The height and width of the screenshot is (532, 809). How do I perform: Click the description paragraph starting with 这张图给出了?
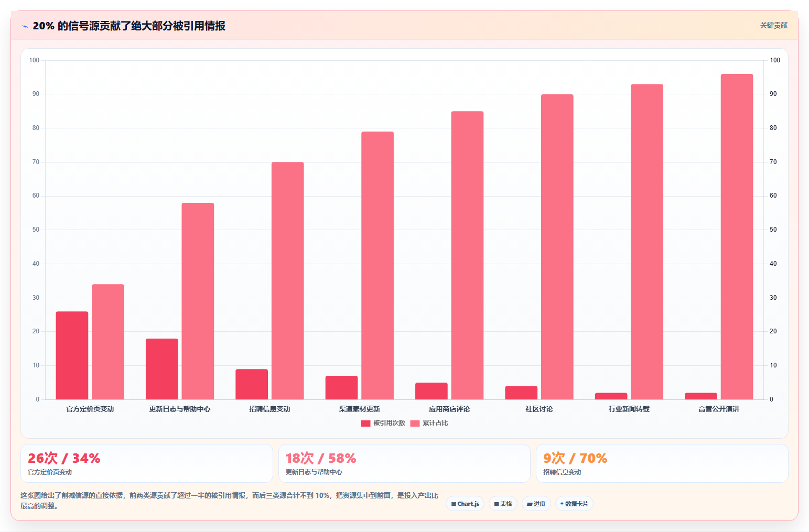230,501
